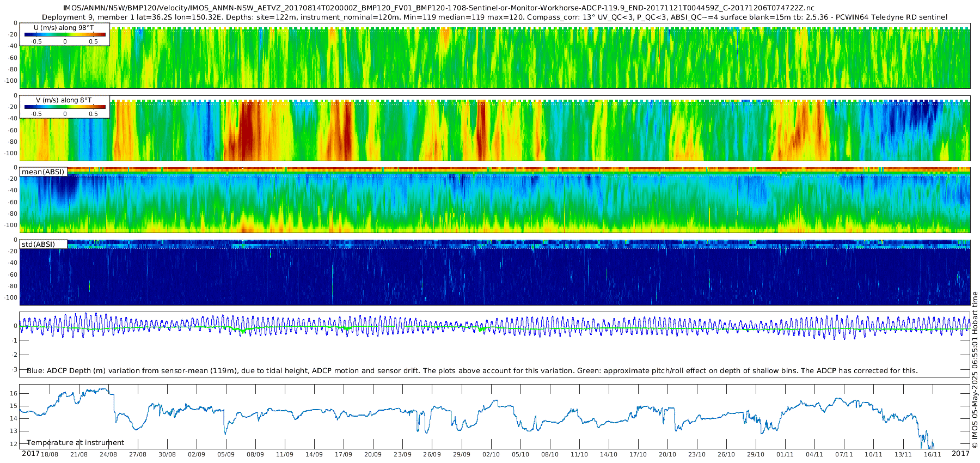The image size is (980, 463).
Task: Select the std(ABSI) panel label
Action: tap(43, 244)
